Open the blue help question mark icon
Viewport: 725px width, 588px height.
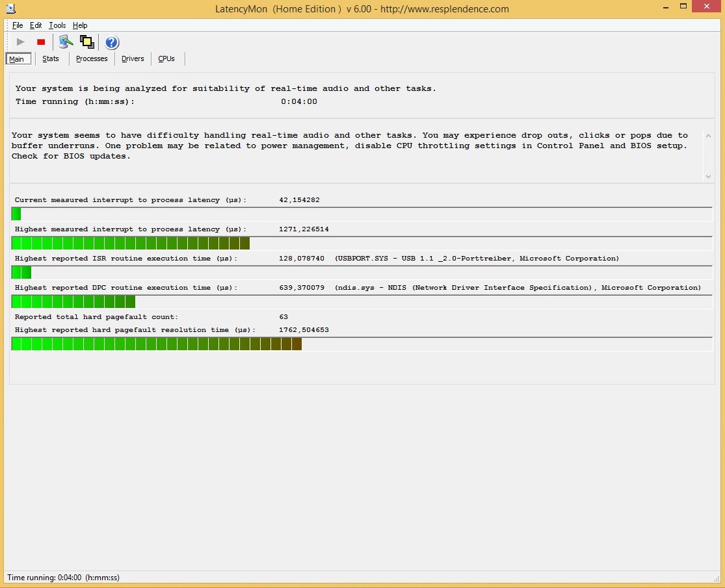(x=111, y=42)
